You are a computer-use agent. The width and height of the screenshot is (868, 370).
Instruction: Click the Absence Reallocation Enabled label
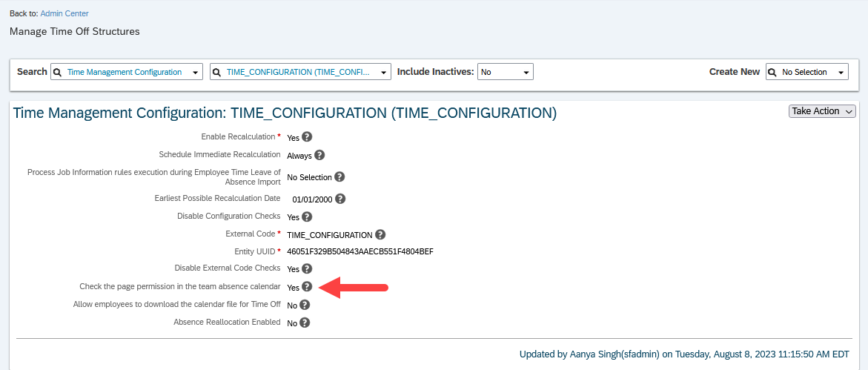click(227, 322)
